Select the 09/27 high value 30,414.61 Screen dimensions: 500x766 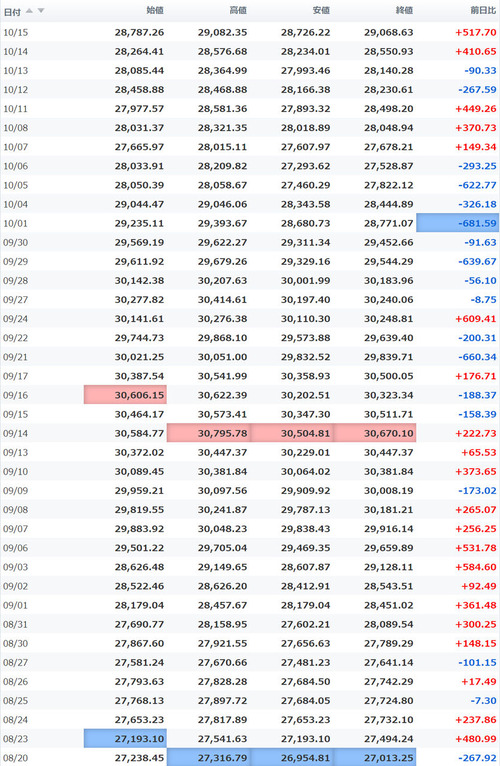pyautogui.click(x=222, y=299)
